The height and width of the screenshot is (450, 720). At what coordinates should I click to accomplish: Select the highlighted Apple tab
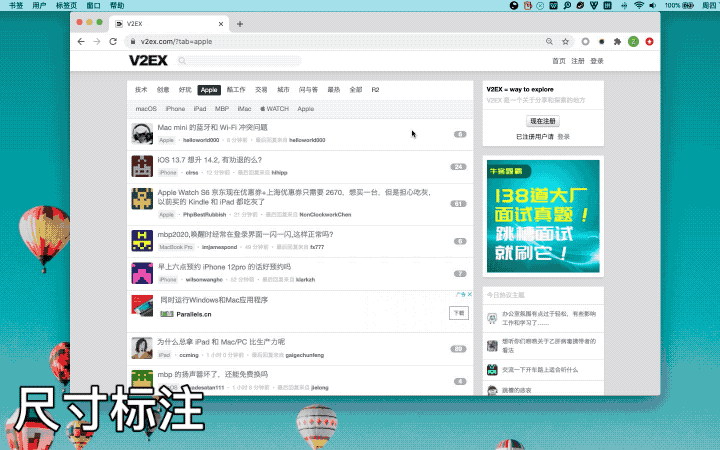(209, 90)
